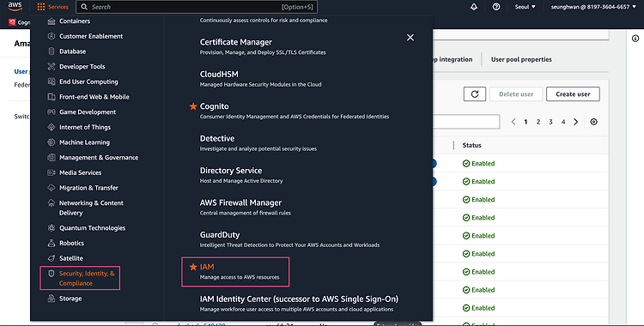Image resolution: width=644 pixels, height=326 pixels.
Task: Click the refresh users button
Action: (475, 94)
